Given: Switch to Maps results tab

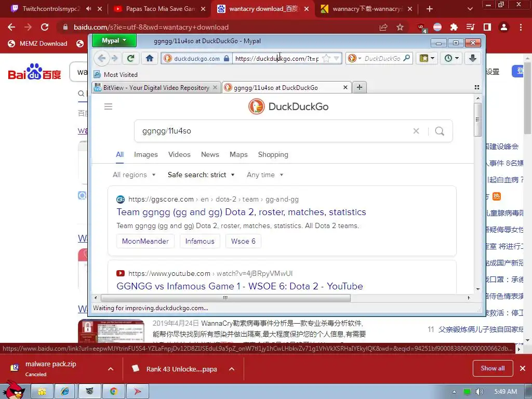Looking at the screenshot, I should tap(238, 155).
